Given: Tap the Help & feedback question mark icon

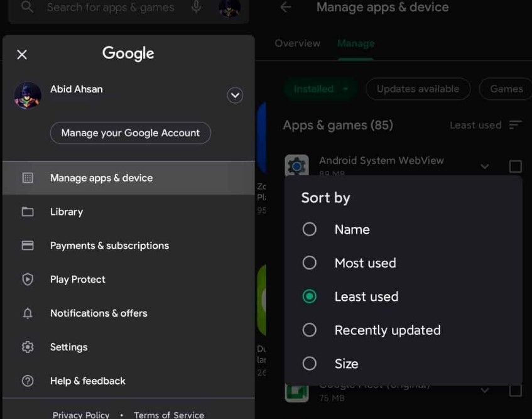Looking at the screenshot, I should 28,381.
